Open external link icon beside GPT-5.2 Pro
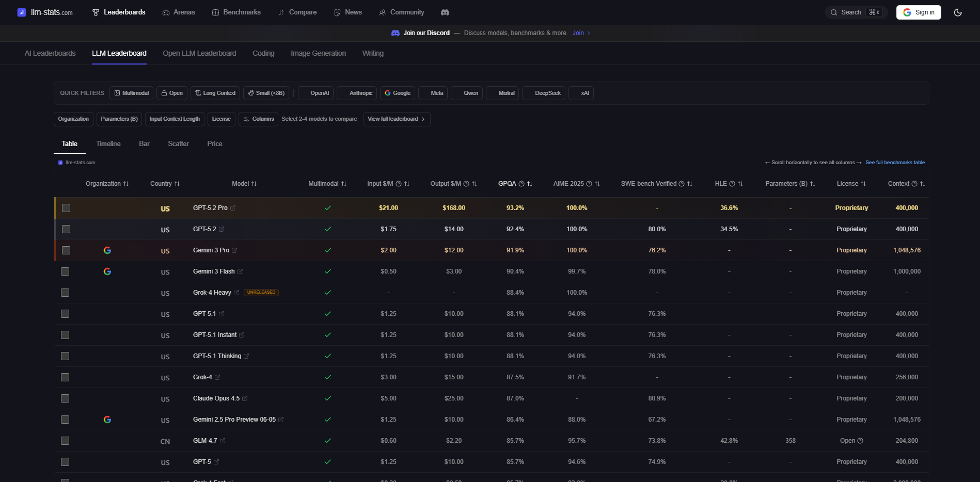The image size is (980, 482). click(233, 208)
